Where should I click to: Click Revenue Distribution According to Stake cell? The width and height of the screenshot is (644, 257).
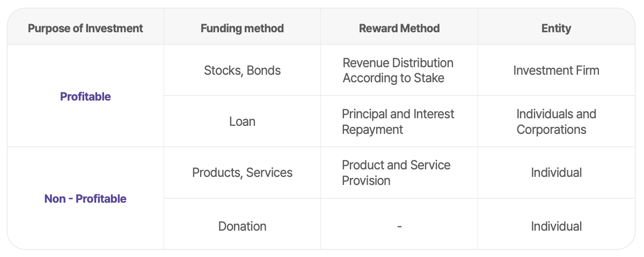(398, 70)
